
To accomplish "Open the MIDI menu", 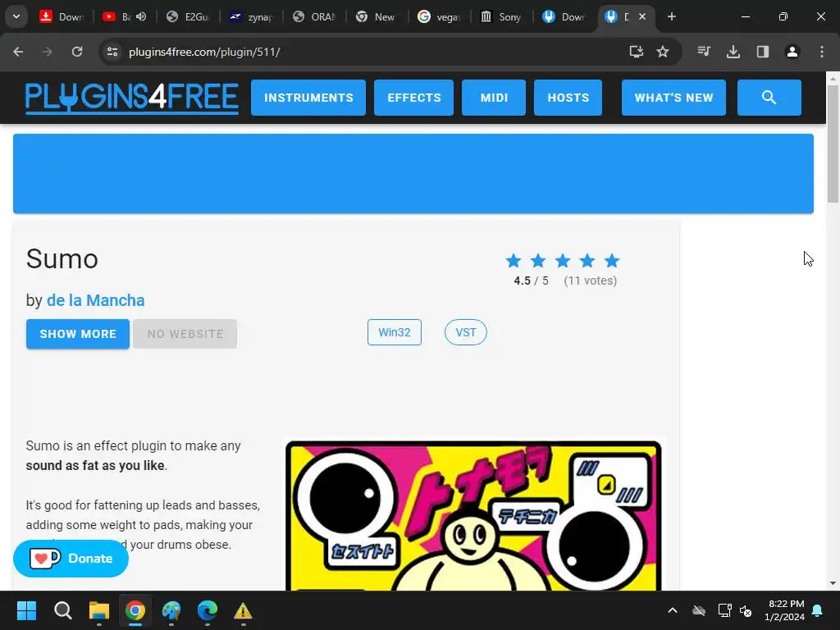I will pos(494,98).
